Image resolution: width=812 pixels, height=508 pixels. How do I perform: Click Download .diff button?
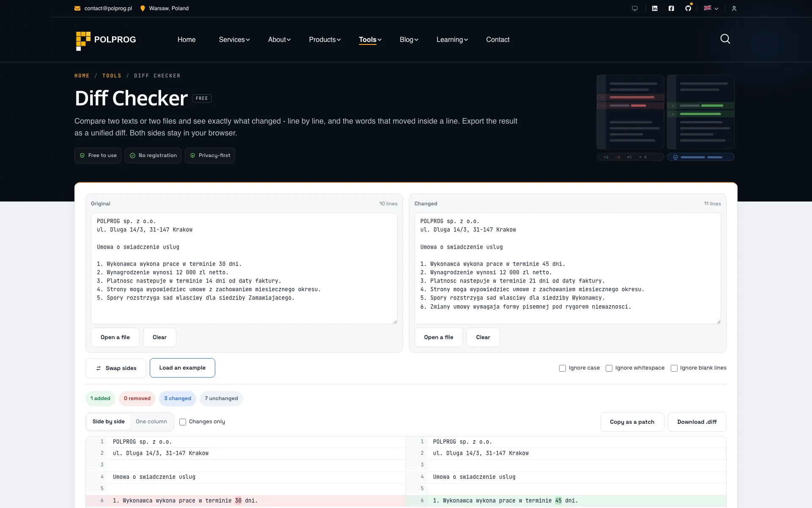coord(697,422)
